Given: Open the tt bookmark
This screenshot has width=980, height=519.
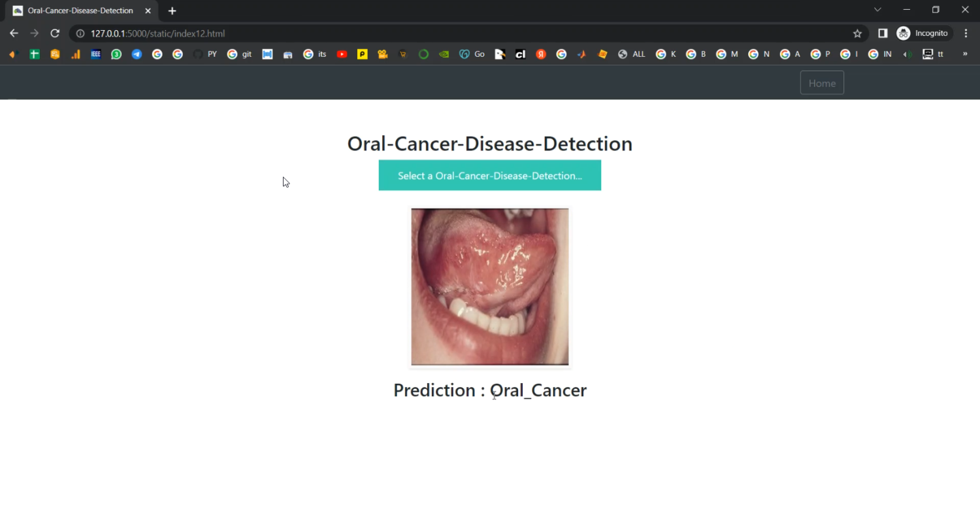Looking at the screenshot, I should pyautogui.click(x=932, y=54).
